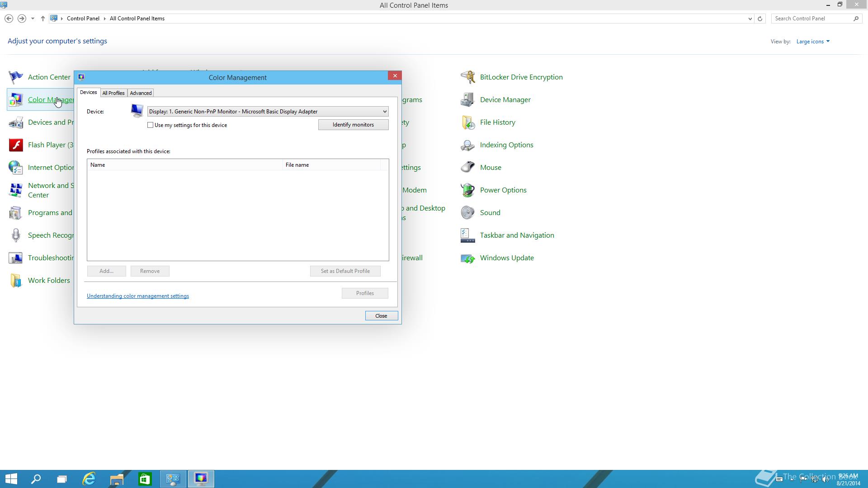Open the Indexing Options icon
868x488 pixels.
pyautogui.click(x=468, y=145)
